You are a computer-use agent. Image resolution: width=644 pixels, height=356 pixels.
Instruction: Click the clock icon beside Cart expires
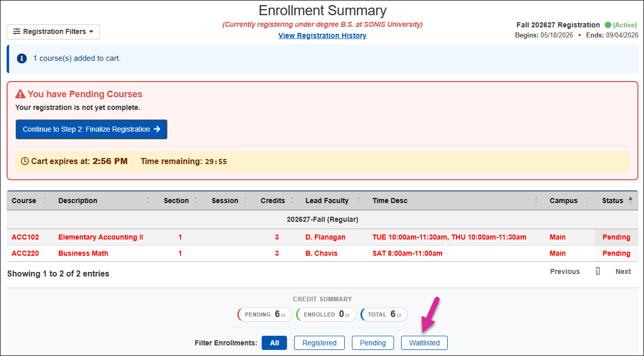(25, 162)
